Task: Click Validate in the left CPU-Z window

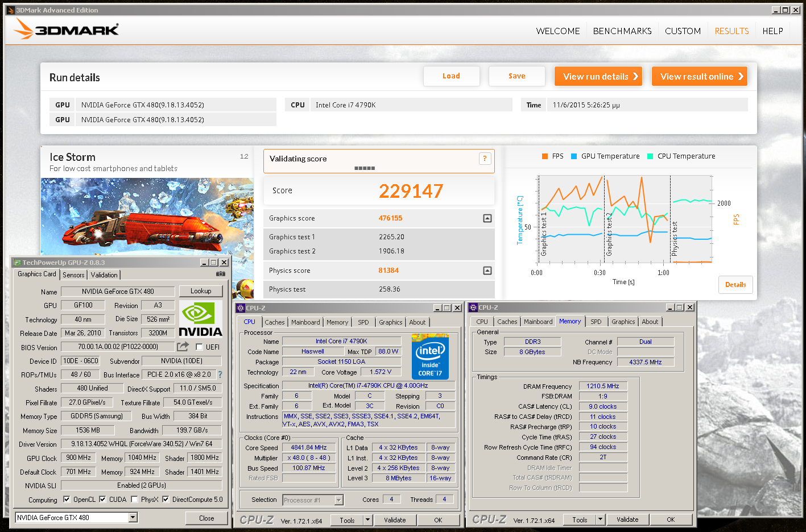Action: [x=395, y=520]
